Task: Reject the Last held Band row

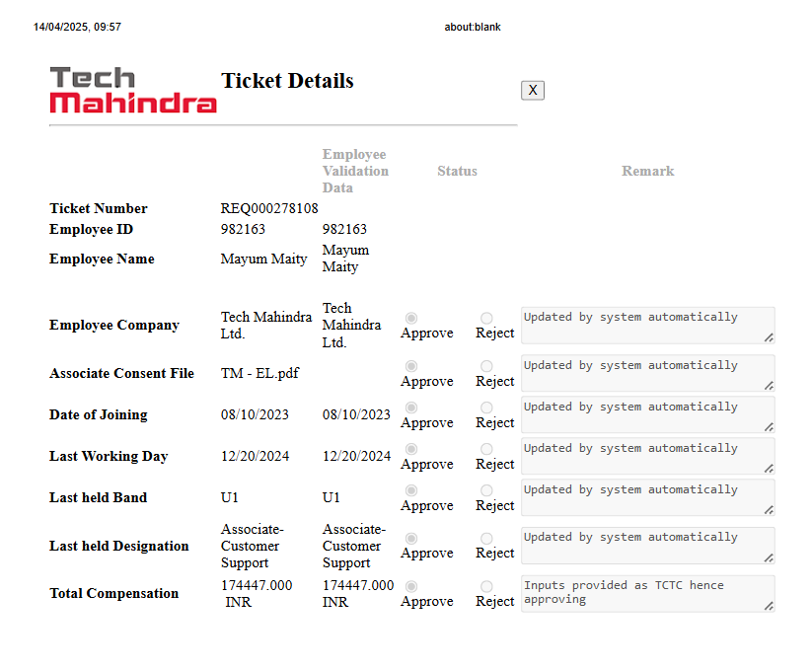Action: (486, 490)
